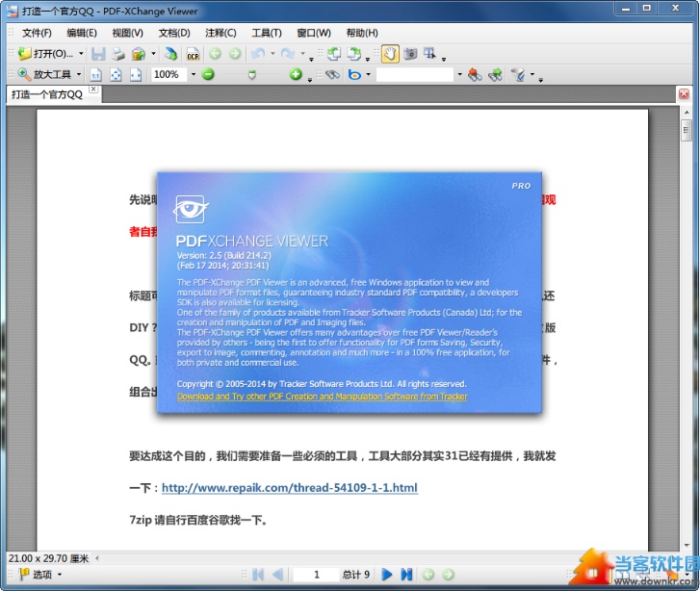The image size is (700, 591).
Task: Click the 100% zoom level field
Action: [x=169, y=74]
